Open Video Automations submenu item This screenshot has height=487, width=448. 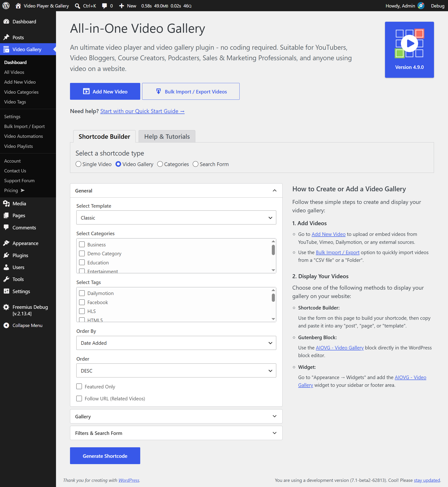[24, 136]
